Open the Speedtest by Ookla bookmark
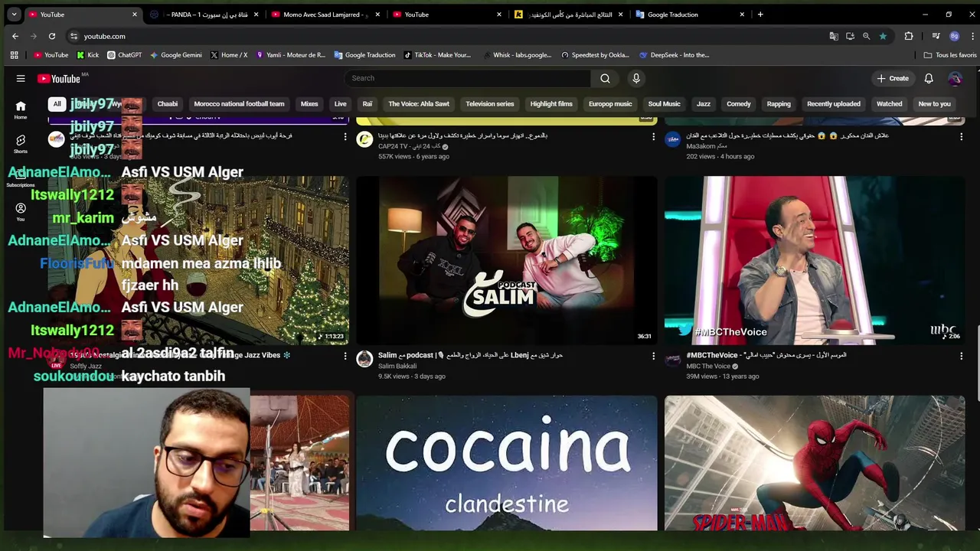Image resolution: width=980 pixels, height=551 pixels. coord(594,55)
